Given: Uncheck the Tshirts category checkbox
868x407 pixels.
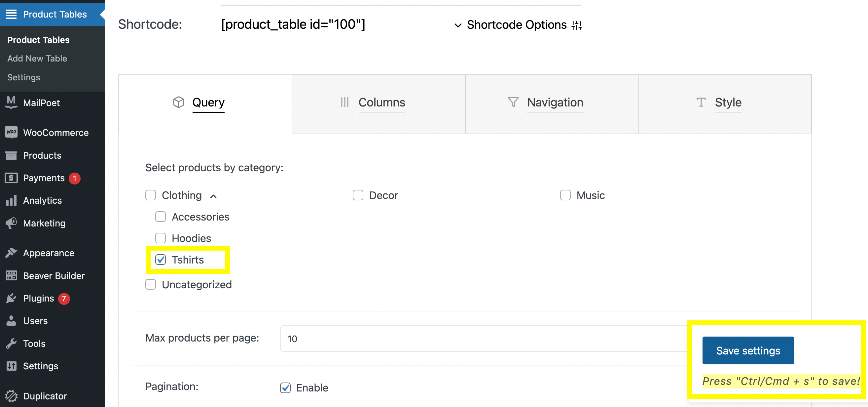Looking at the screenshot, I should (x=161, y=260).
